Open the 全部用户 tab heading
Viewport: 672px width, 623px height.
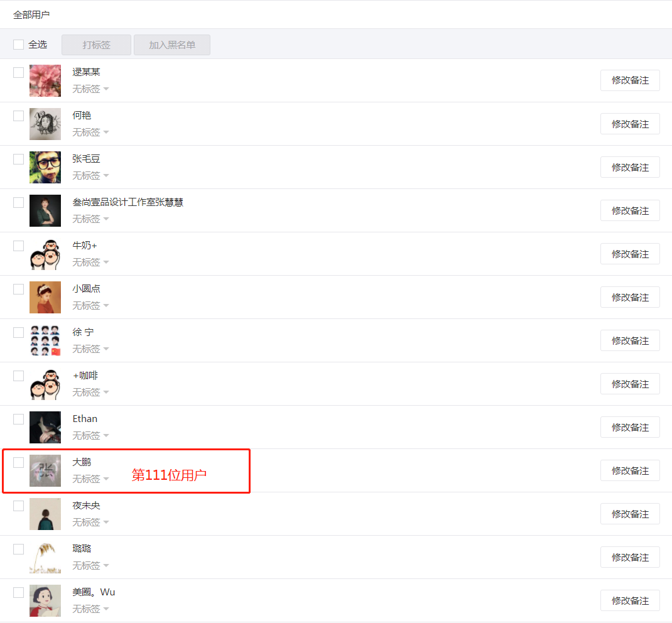point(31,15)
